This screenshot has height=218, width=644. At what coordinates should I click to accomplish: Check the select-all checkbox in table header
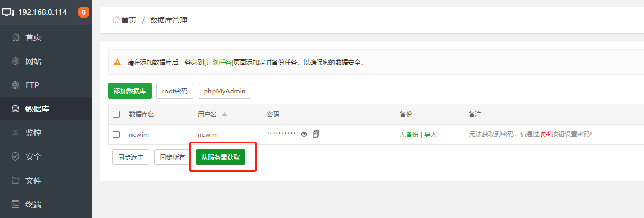pos(117,114)
